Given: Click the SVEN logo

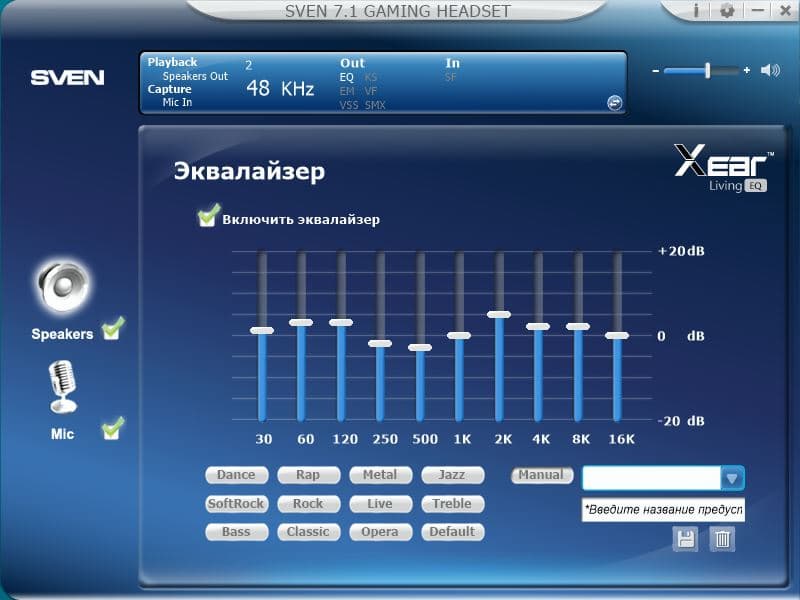Looking at the screenshot, I should tap(67, 78).
